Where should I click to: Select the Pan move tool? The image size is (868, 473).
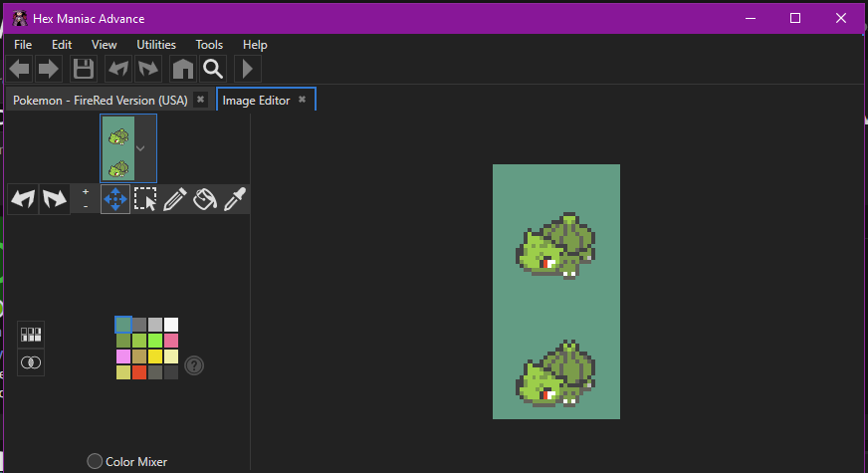click(x=115, y=200)
